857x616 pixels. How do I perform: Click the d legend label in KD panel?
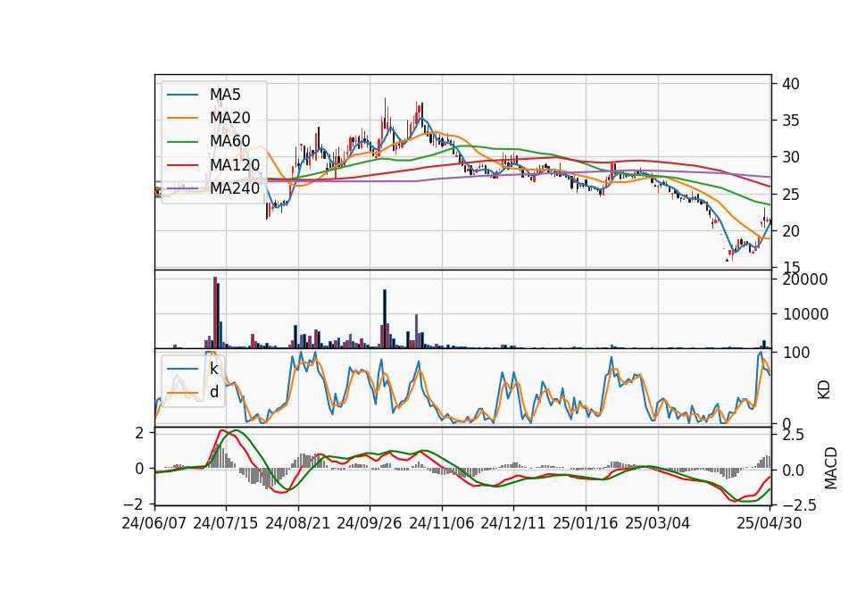214,392
